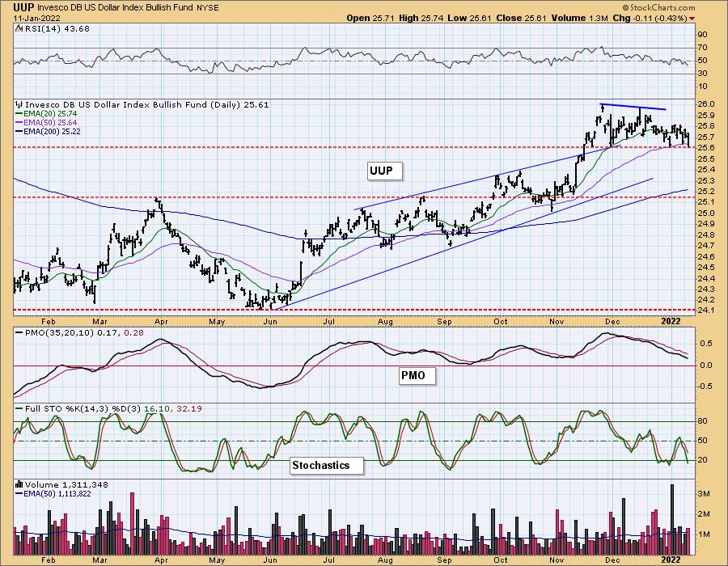The image size is (728, 566).
Task: Click the EMA(50) 25.64 legend entry
Action: point(51,122)
